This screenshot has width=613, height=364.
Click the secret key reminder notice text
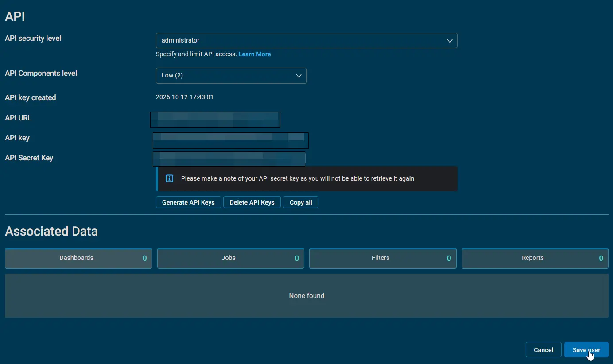298,178
